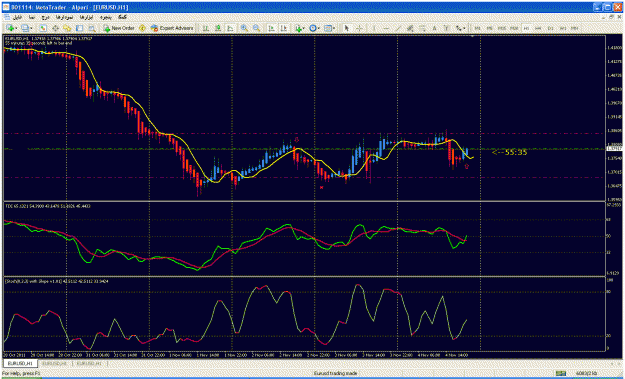Open the Data Window icon

[x=55, y=28]
